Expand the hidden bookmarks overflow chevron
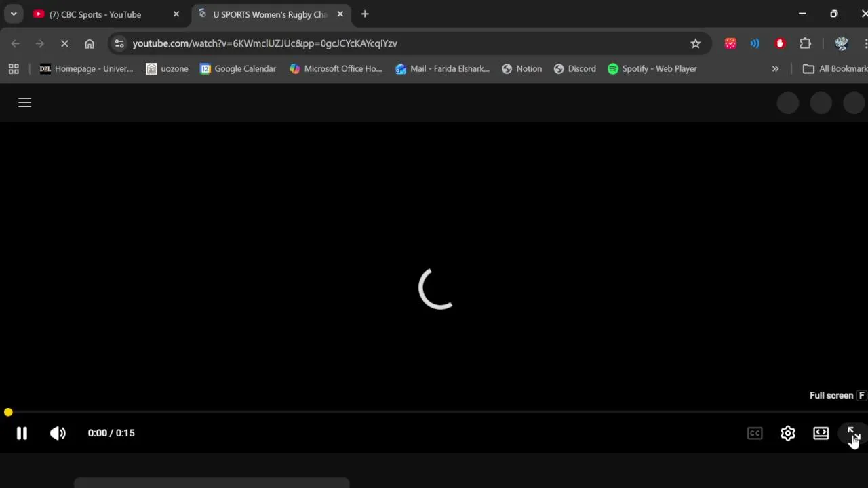 point(775,68)
